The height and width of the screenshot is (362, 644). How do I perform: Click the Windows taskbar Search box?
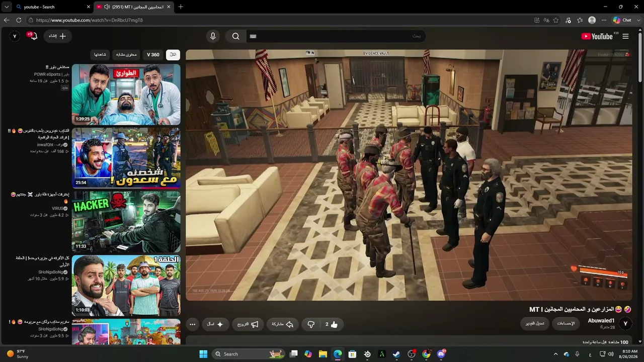(248, 354)
